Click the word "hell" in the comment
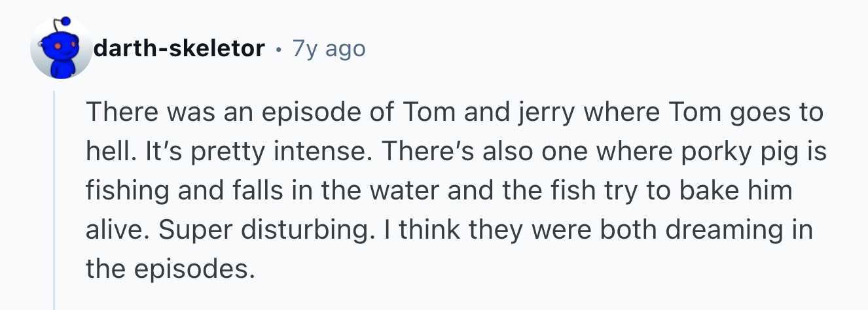The image size is (868, 310). pos(106,152)
